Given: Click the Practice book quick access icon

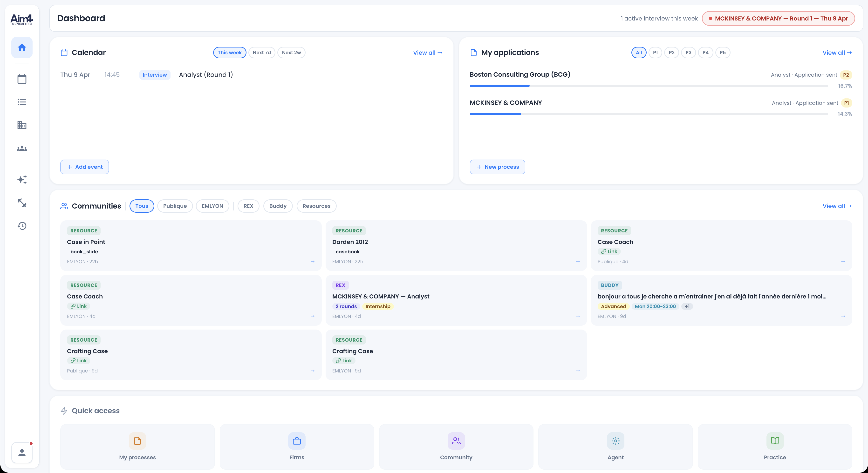Looking at the screenshot, I should tap(775, 441).
